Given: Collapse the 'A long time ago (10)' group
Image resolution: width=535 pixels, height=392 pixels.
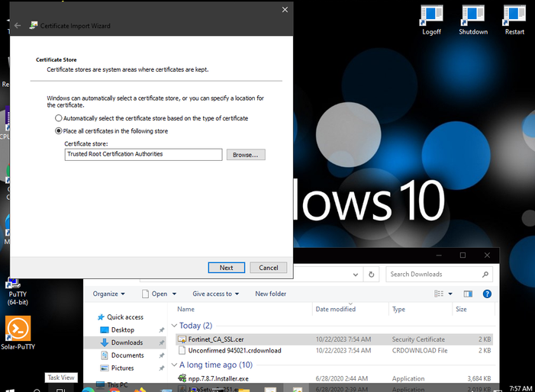Looking at the screenshot, I should click(x=174, y=365).
